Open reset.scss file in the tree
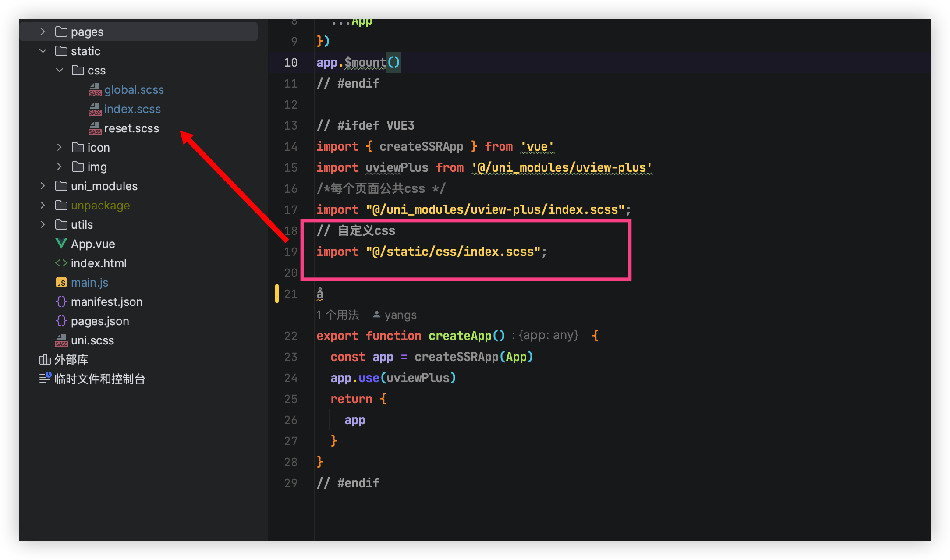Image resolution: width=950 pixels, height=560 pixels. point(131,128)
